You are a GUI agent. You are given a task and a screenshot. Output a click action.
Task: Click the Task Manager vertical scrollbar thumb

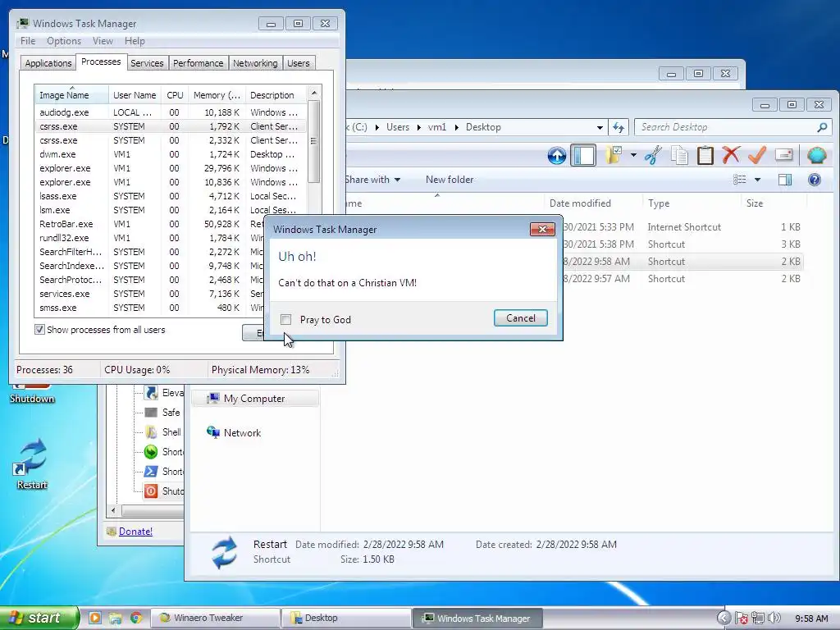pos(314,142)
